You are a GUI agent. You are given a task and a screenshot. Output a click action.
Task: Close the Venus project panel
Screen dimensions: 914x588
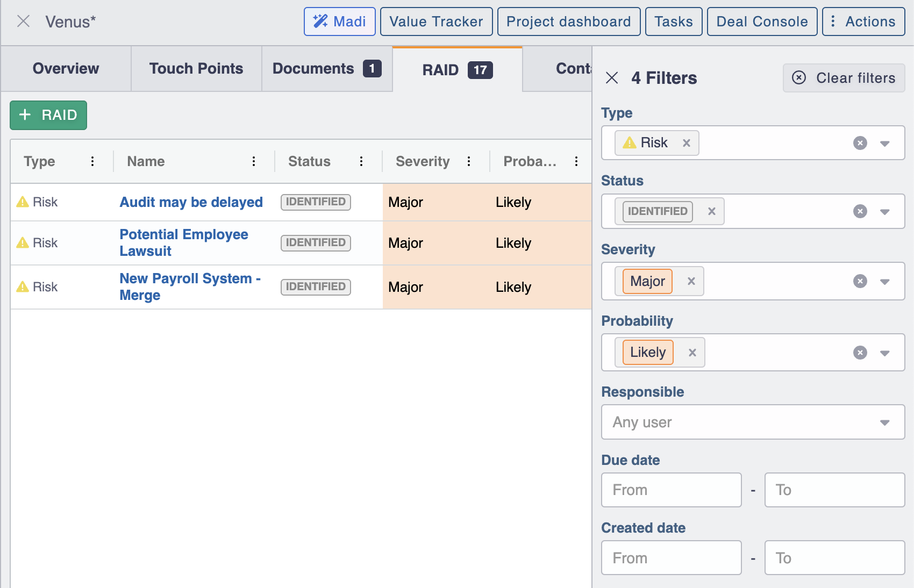[23, 21]
